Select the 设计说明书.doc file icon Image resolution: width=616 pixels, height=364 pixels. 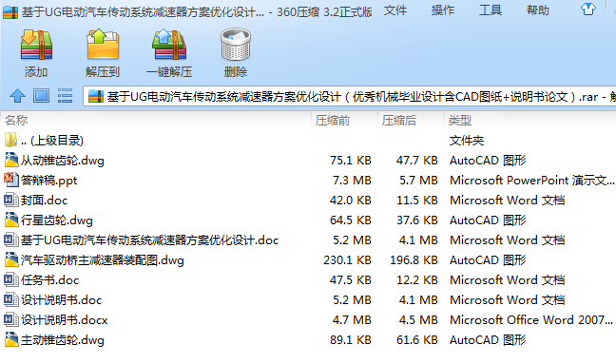tap(11, 300)
